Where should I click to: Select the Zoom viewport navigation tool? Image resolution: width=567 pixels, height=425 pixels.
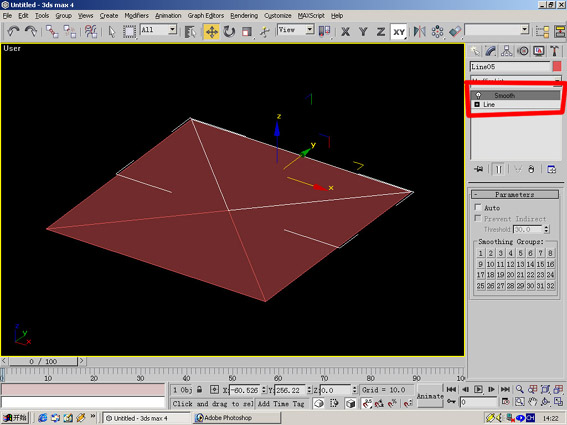(520, 389)
